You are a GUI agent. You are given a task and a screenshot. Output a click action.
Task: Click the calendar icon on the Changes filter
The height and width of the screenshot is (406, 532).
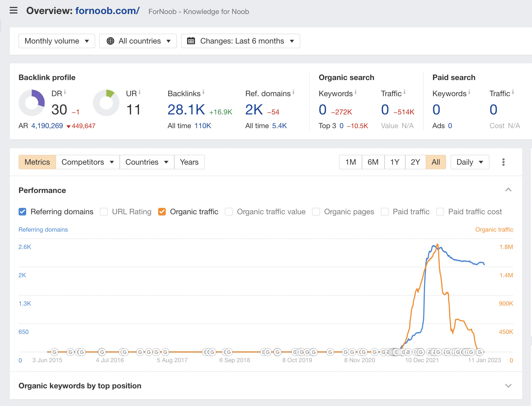[x=191, y=40]
